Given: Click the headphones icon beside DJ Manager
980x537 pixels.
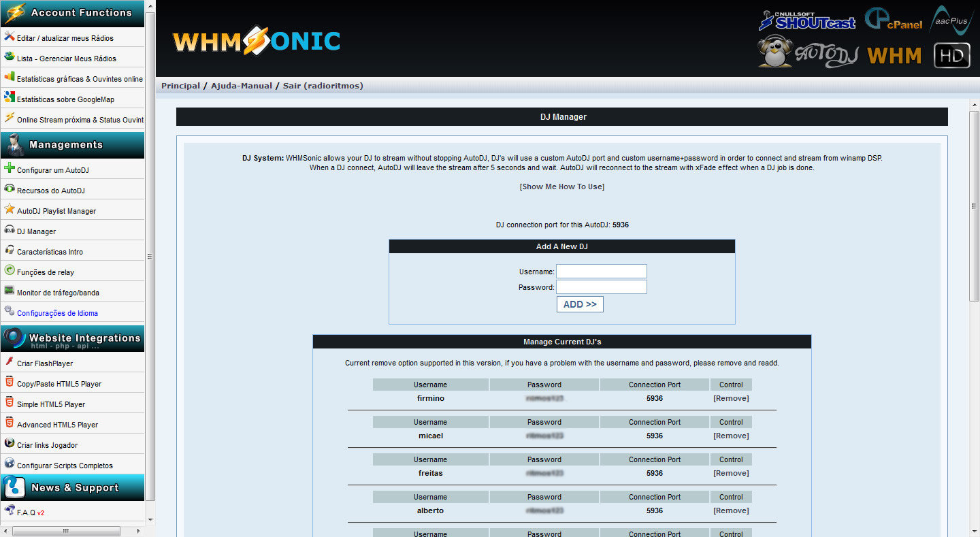Looking at the screenshot, I should [x=9, y=229].
